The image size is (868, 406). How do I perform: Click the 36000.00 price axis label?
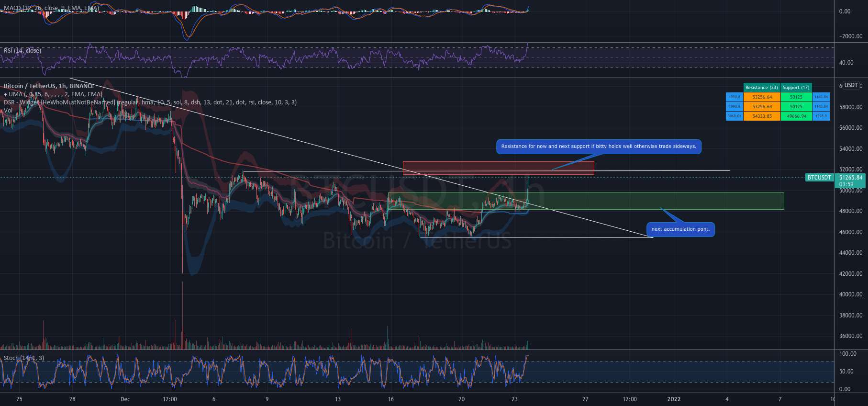pos(851,336)
